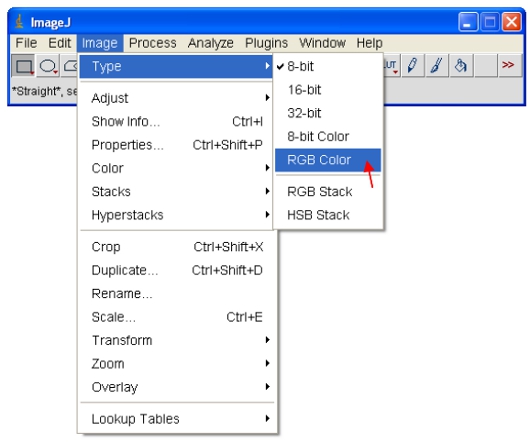The height and width of the screenshot is (442, 530).
Task: Choose HSB Stack type
Action: coord(328,215)
